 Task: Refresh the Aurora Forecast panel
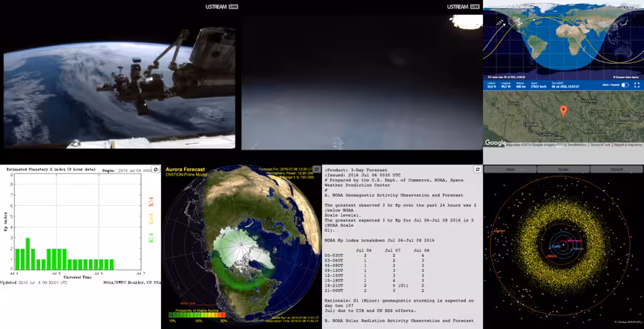(316, 169)
